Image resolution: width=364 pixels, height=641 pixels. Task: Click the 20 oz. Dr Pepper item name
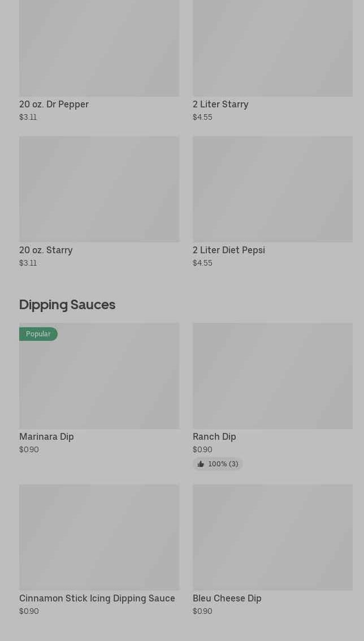tap(54, 105)
